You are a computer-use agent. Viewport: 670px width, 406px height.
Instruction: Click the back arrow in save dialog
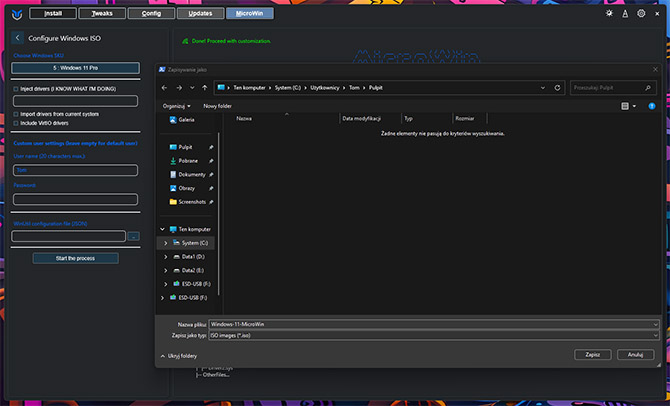pyautogui.click(x=165, y=88)
